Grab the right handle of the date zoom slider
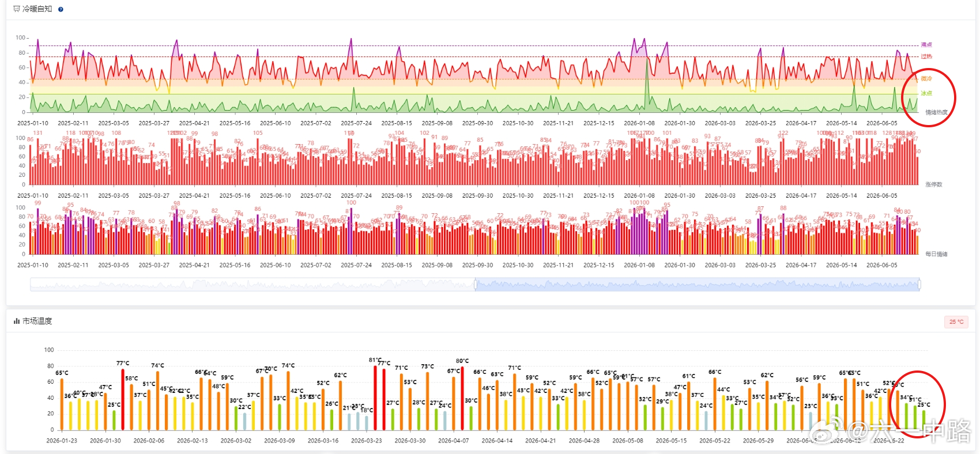The width and height of the screenshot is (980, 454). point(919,284)
